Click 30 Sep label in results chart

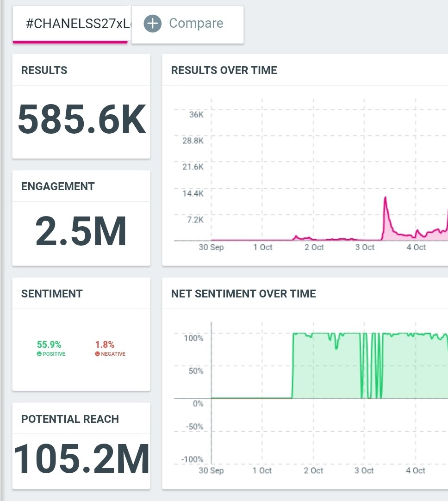211,247
